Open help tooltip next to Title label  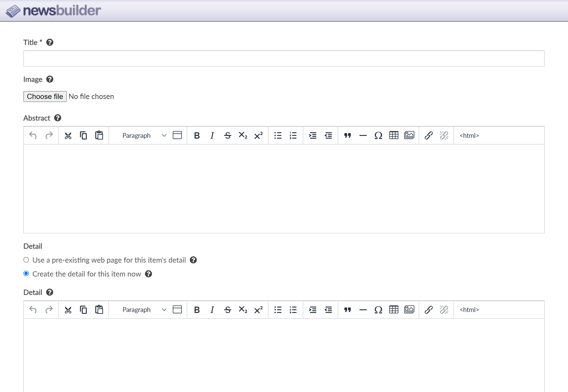pyautogui.click(x=50, y=43)
